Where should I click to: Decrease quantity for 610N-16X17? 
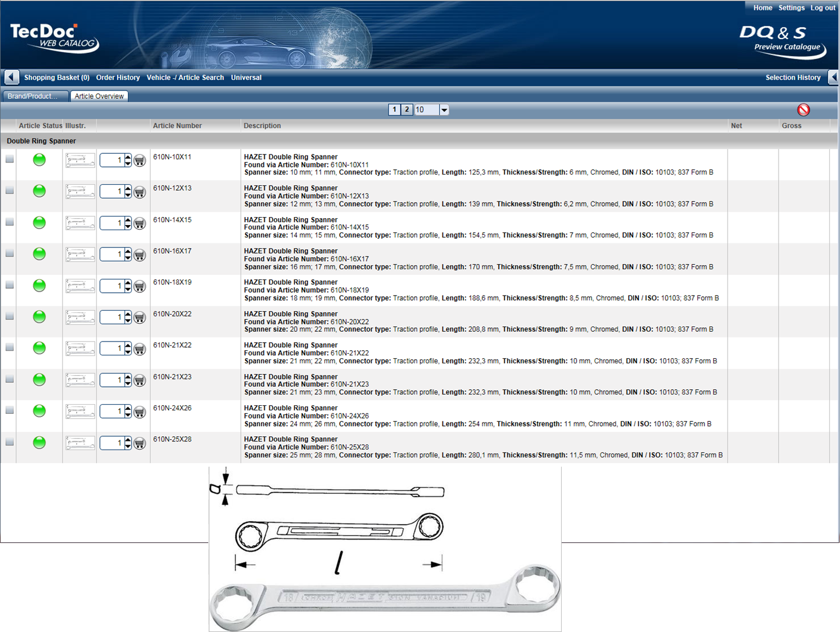(128, 258)
